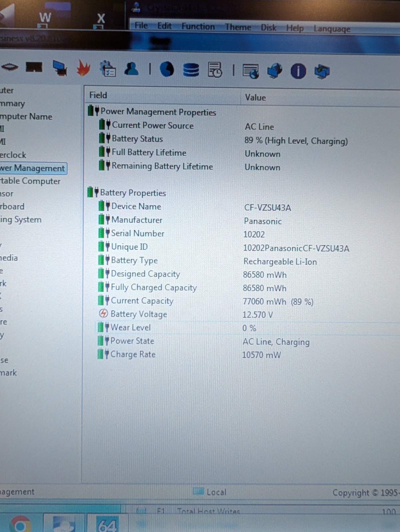Click the lightning icon beside Battery Voltage
The height and width of the screenshot is (532, 400).
click(103, 313)
